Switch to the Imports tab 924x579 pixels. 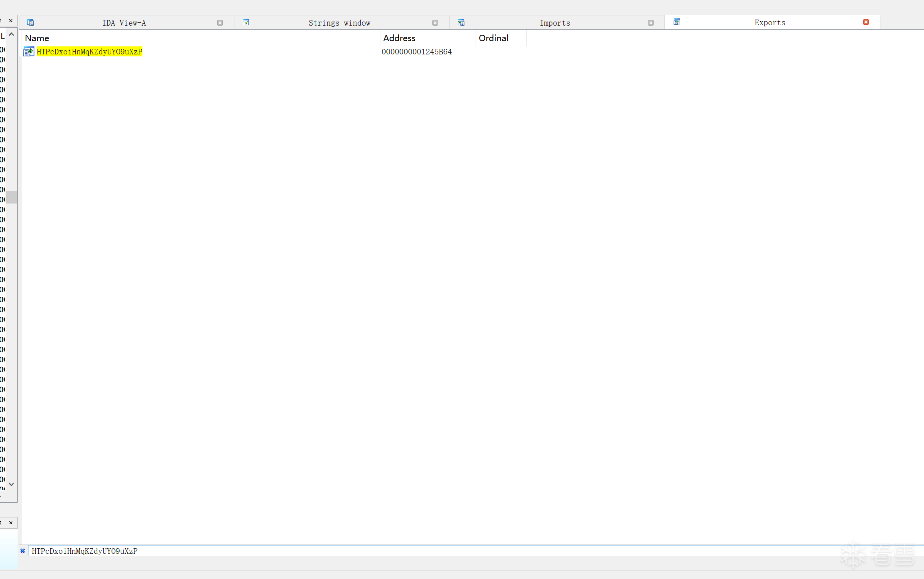(x=555, y=23)
